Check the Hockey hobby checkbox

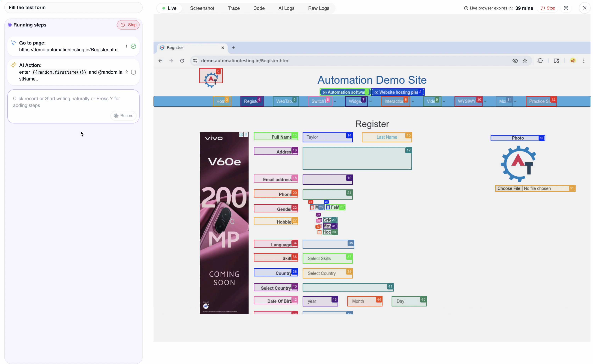pyautogui.click(x=319, y=232)
